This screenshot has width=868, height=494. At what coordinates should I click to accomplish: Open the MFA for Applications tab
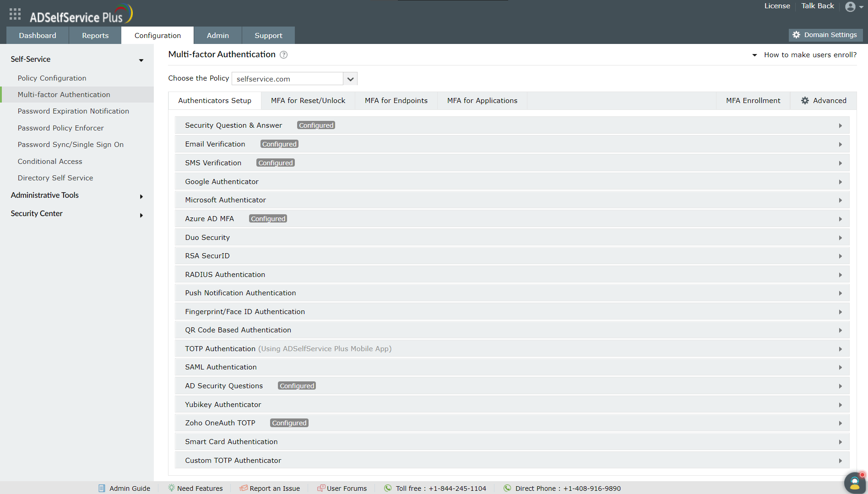pyautogui.click(x=482, y=101)
